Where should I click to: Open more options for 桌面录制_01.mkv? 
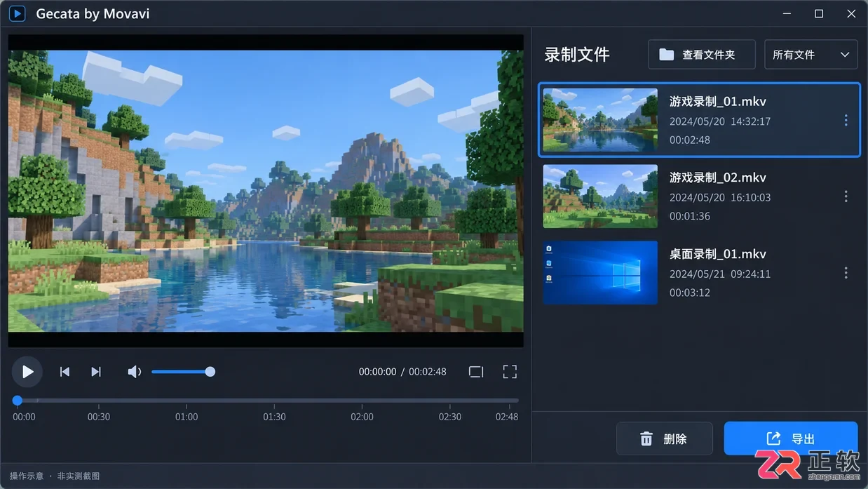point(846,273)
